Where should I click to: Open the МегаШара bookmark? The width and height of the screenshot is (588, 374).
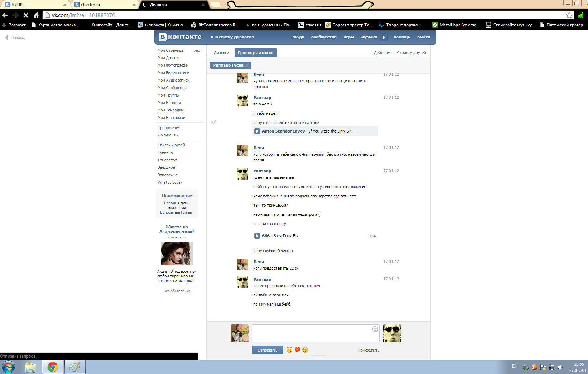coord(456,25)
